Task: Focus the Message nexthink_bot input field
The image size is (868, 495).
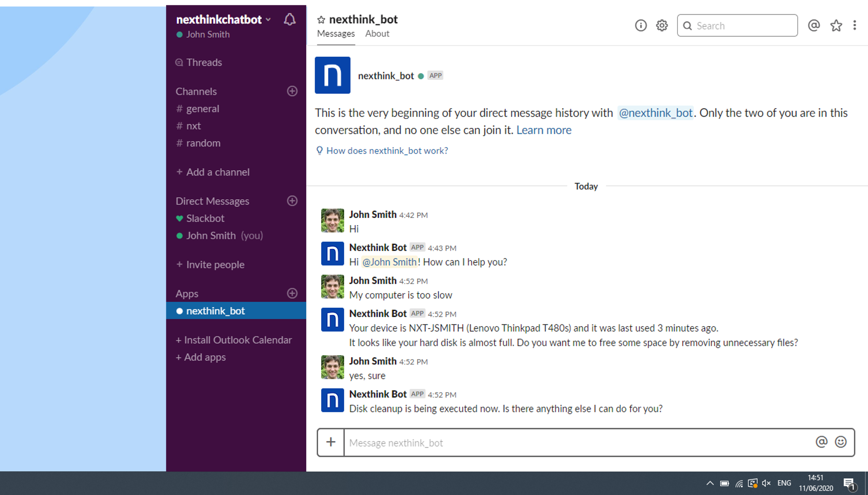Action: point(577,443)
